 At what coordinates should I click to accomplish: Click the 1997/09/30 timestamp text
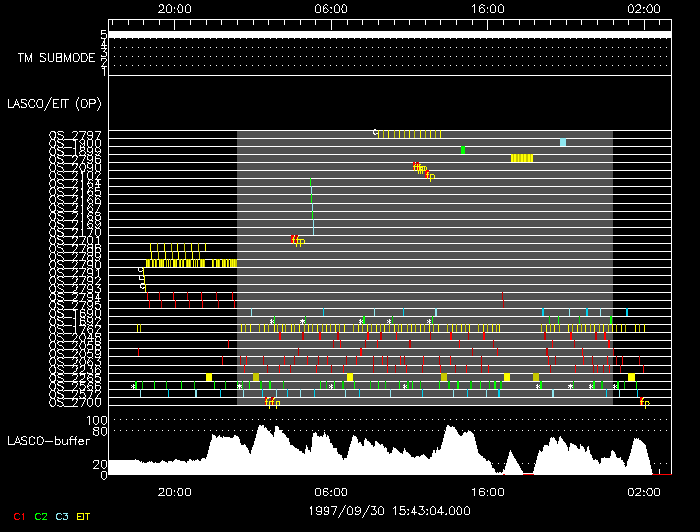pyautogui.click(x=388, y=510)
